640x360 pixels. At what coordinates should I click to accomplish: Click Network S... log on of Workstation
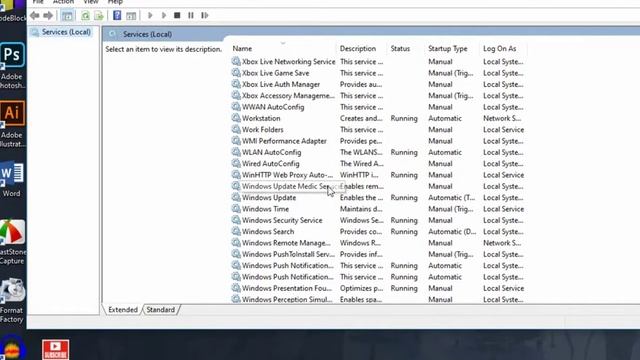[502, 118]
